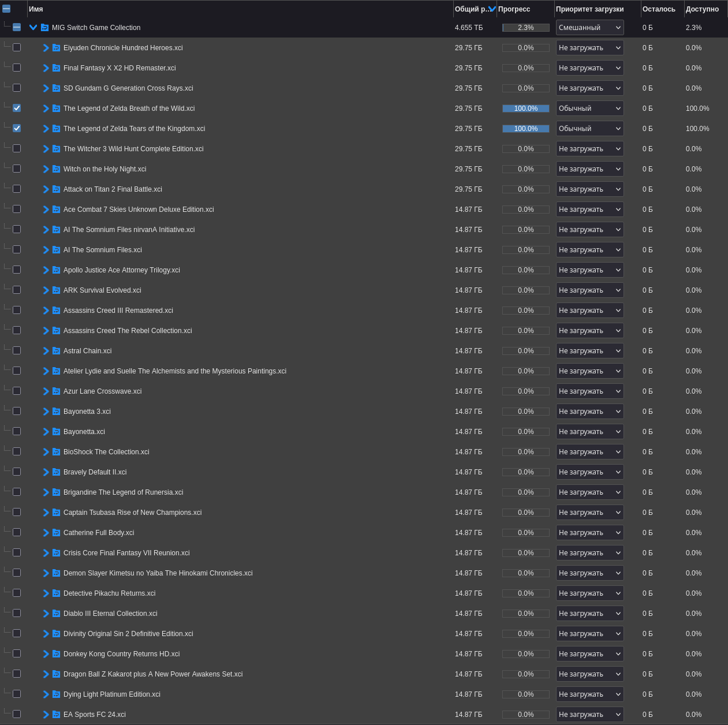Click the 2.3% progress bar of MIG collection
Screen dimensions: 728x725
[526, 28]
